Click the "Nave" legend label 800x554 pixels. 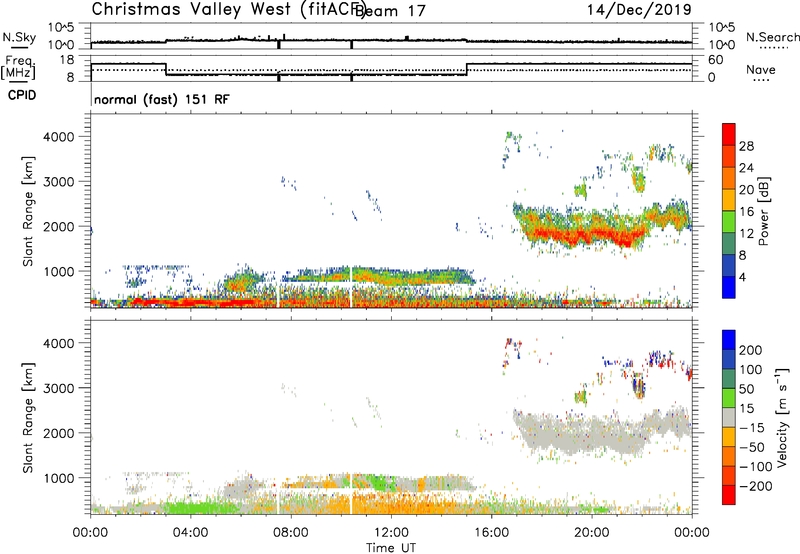coord(761,70)
